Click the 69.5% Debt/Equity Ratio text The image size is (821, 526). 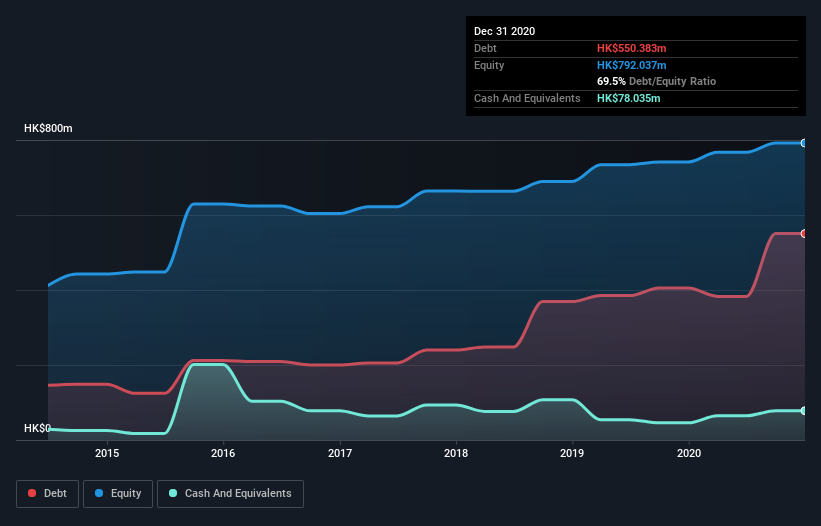click(x=657, y=82)
